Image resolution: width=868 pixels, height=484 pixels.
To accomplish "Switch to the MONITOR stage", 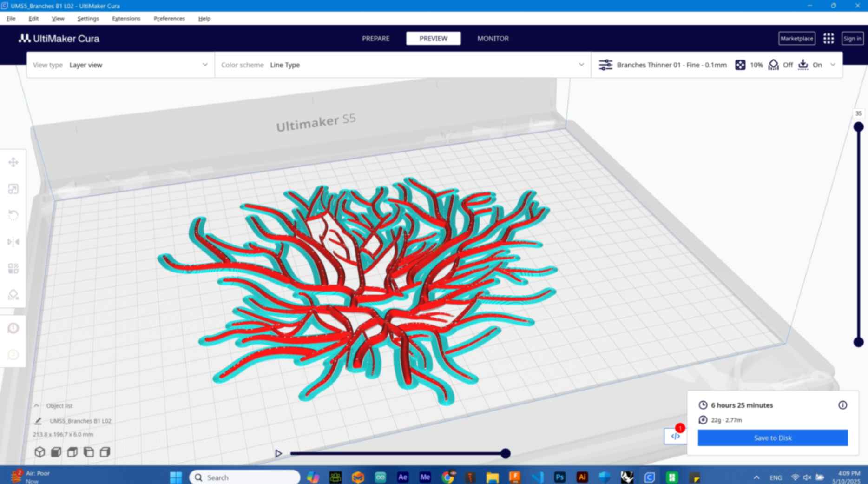I will 493,39.
